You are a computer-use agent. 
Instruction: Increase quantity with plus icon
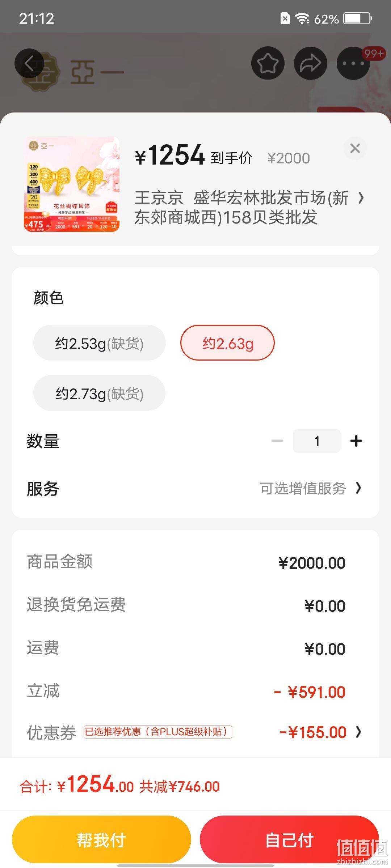point(356,441)
